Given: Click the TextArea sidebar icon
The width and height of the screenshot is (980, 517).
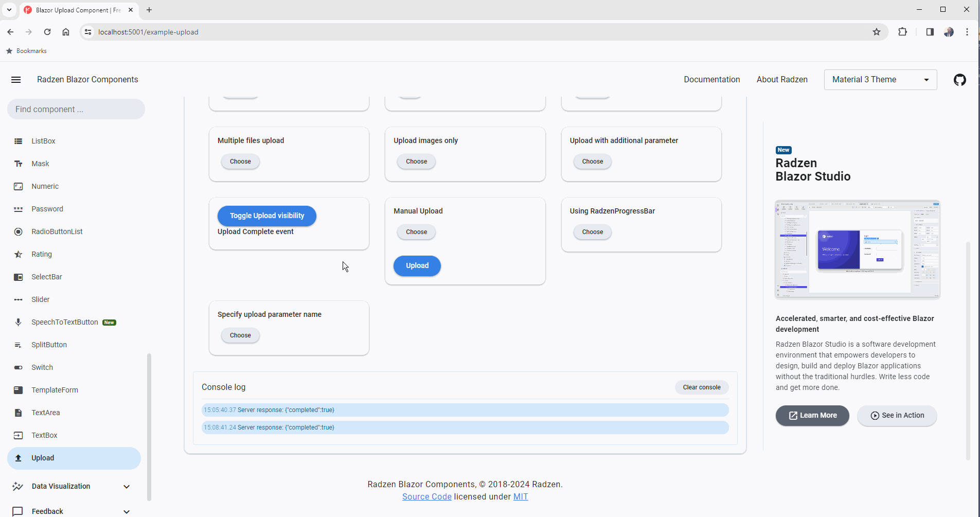Looking at the screenshot, I should (x=19, y=413).
